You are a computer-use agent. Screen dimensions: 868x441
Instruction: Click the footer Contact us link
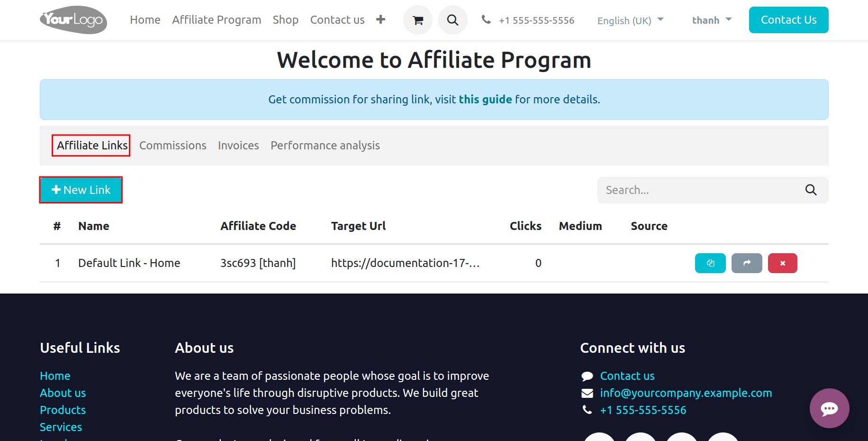click(x=627, y=376)
